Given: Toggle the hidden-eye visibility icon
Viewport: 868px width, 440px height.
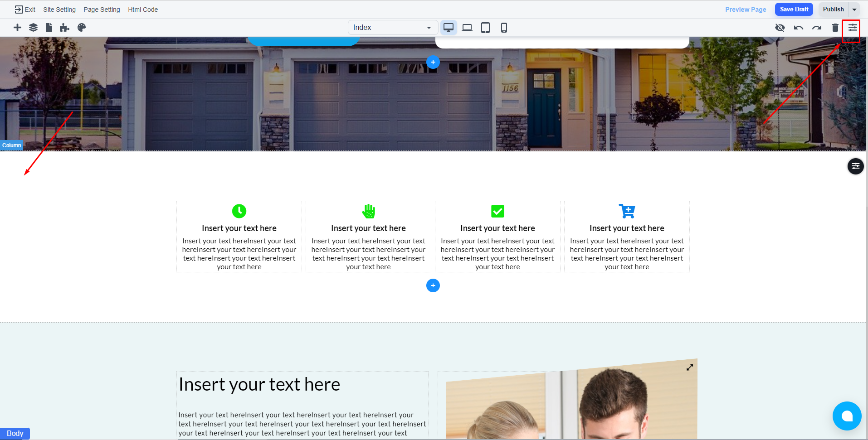Looking at the screenshot, I should tap(780, 28).
